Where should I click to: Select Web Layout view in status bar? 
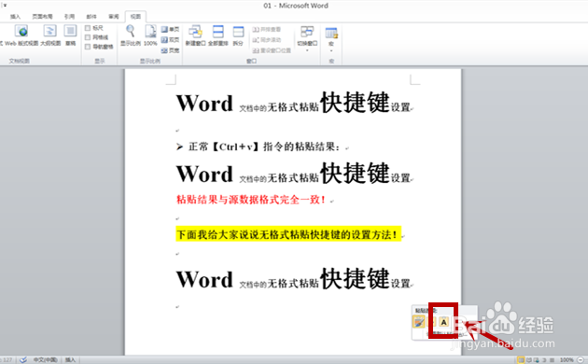point(537,360)
